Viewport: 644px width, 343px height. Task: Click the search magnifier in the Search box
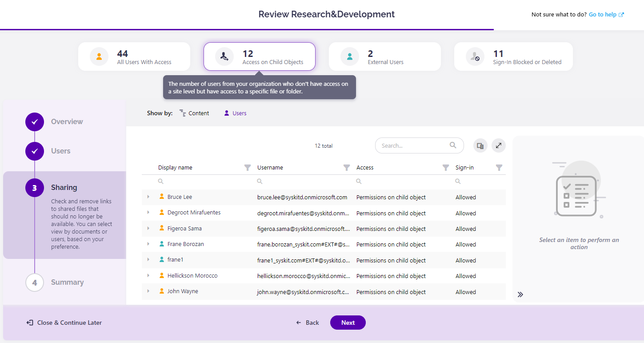point(453,145)
